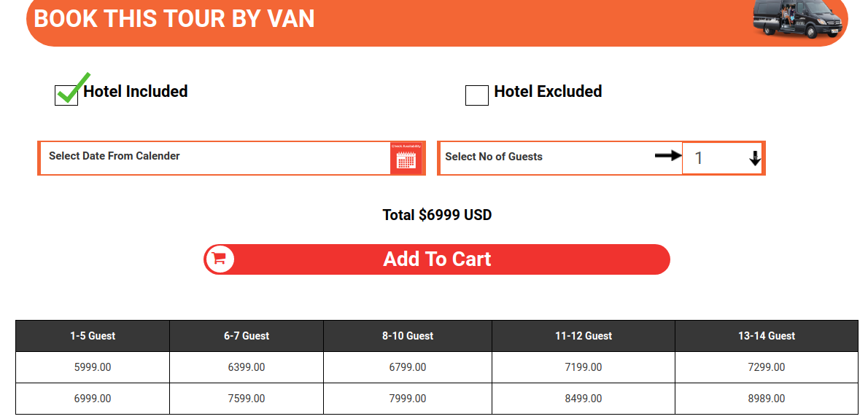868x419 pixels.
Task: Click the shopping cart icon
Action: 220,259
